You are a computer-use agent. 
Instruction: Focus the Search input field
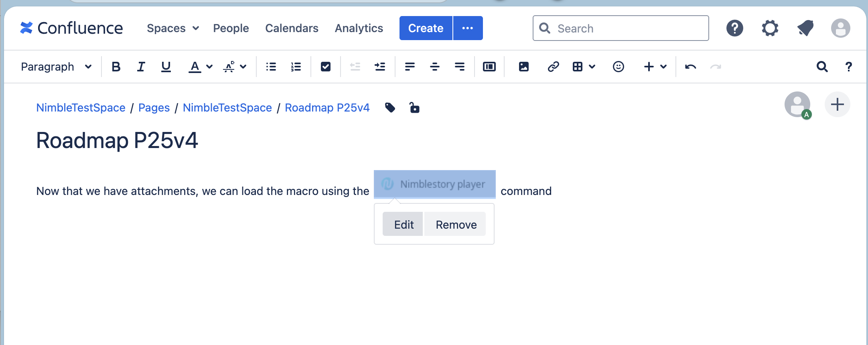[621, 28]
